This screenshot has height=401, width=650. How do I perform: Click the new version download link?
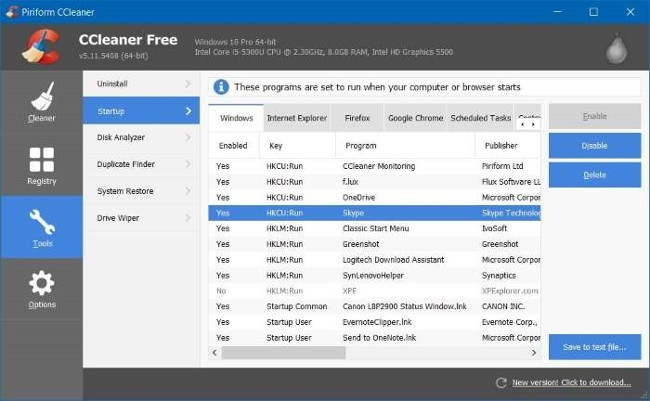click(571, 382)
